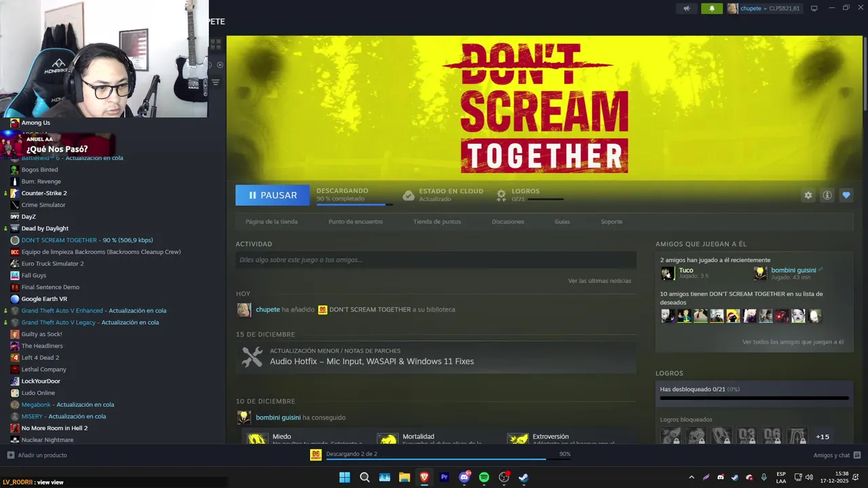Open Spotify in taskbar
The height and width of the screenshot is (488, 868).
pyautogui.click(x=484, y=477)
